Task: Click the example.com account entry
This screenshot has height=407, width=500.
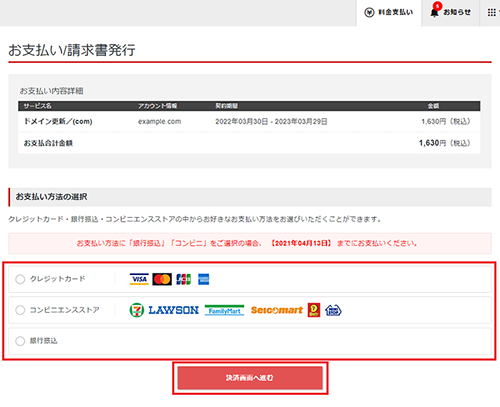Action: pos(160,121)
